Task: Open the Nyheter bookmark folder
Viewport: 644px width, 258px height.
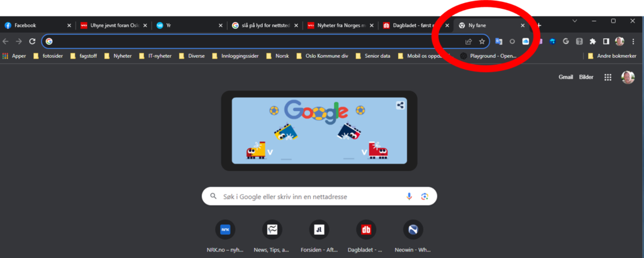Action: (118, 56)
